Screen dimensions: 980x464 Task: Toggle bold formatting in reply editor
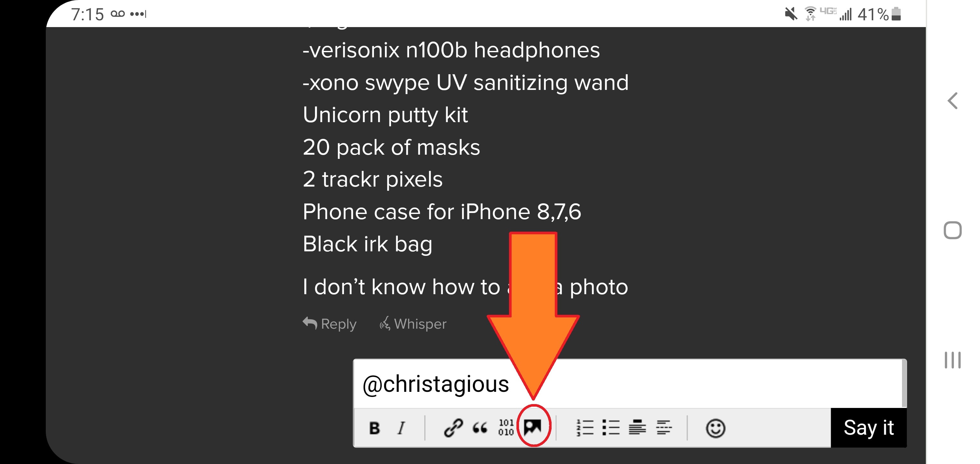pyautogui.click(x=374, y=428)
